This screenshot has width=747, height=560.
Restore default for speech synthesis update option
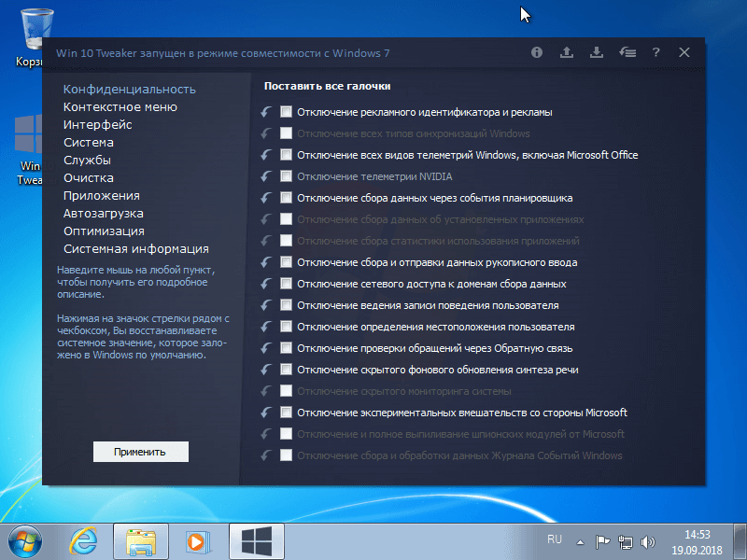pos(266,370)
